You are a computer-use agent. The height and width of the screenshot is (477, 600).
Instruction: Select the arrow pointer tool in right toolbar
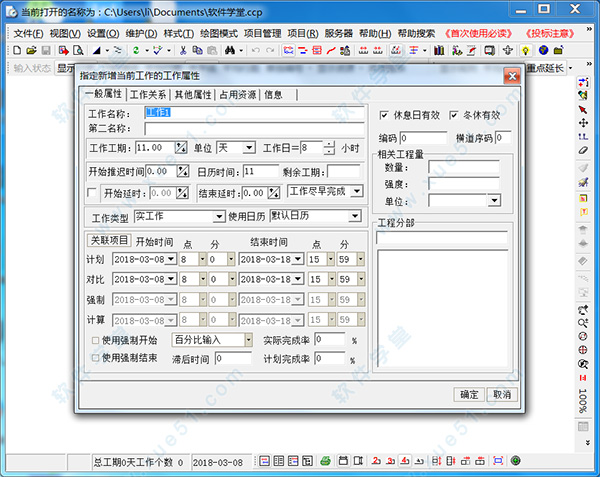(x=583, y=108)
